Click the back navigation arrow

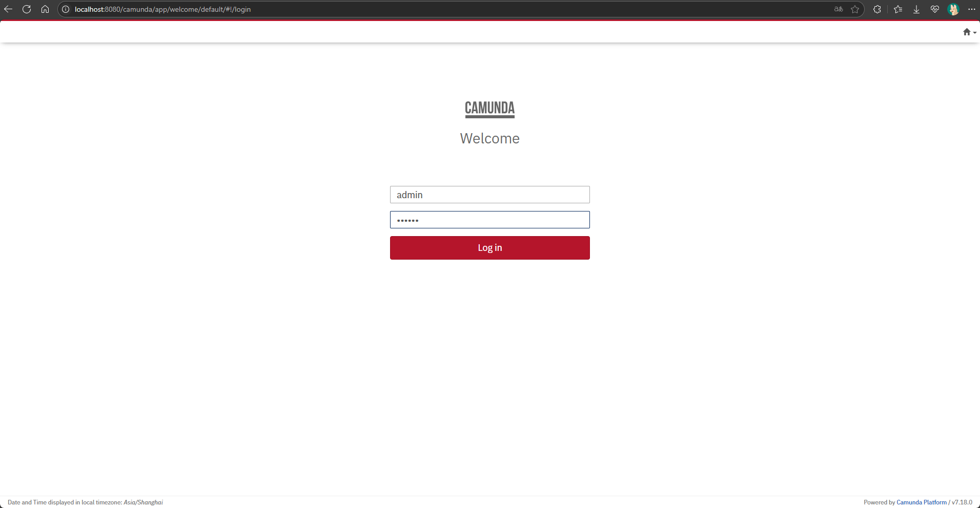[x=8, y=9]
